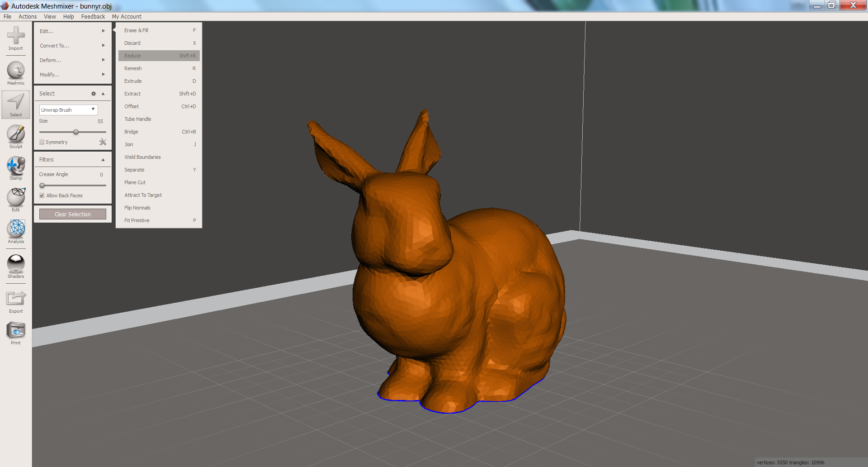868x467 pixels.
Task: Open the Actions menu
Action: [x=28, y=16]
